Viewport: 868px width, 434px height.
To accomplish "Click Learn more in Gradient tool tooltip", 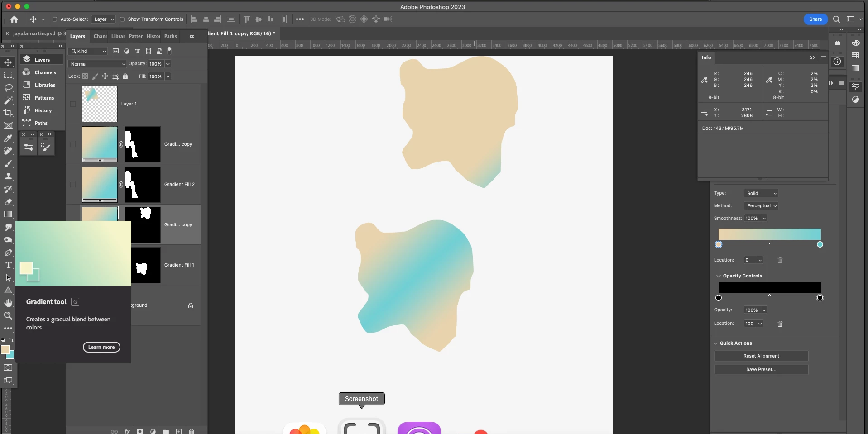I will tap(101, 347).
